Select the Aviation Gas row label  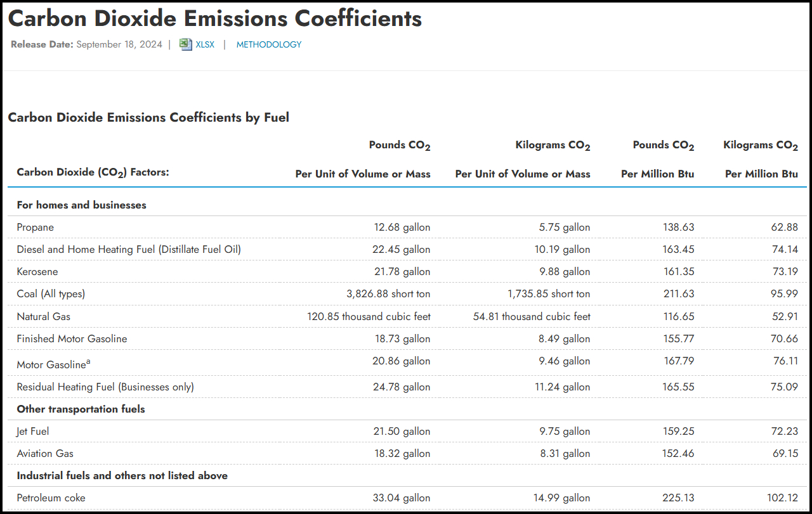point(45,454)
